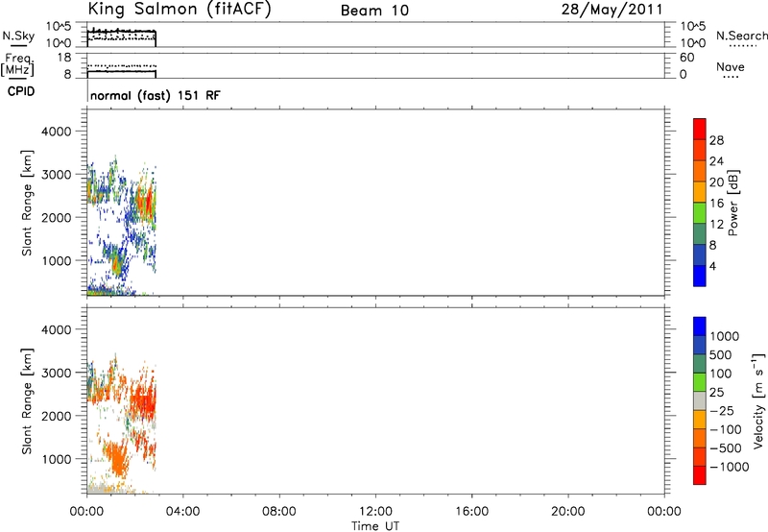Click the 18 MHz frequency tick label
The width and height of the screenshot is (768, 532).
[64, 58]
